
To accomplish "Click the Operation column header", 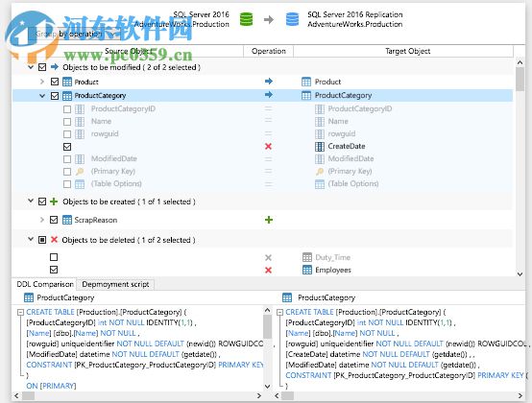I will [268, 51].
